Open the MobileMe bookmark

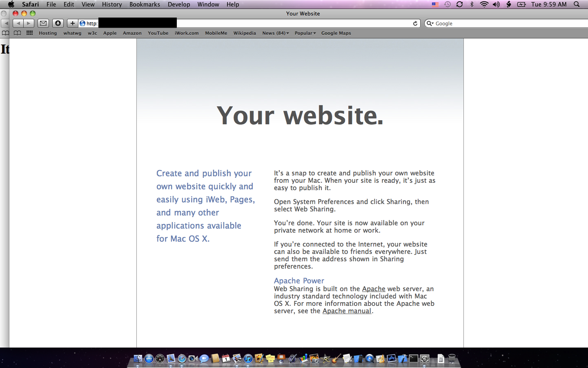[216, 33]
